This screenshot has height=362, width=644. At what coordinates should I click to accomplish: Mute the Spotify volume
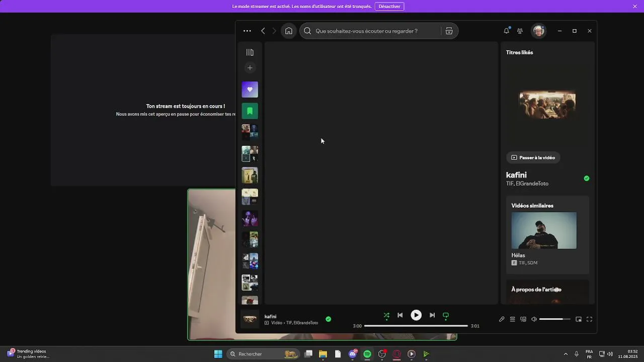click(534, 319)
